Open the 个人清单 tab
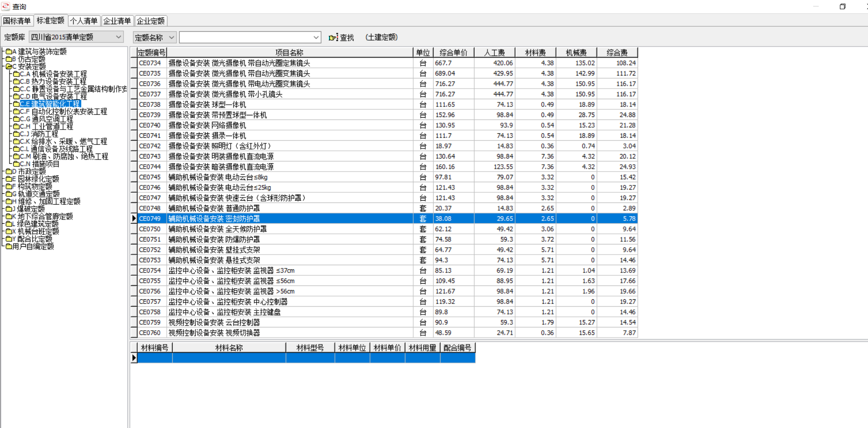 coord(84,21)
